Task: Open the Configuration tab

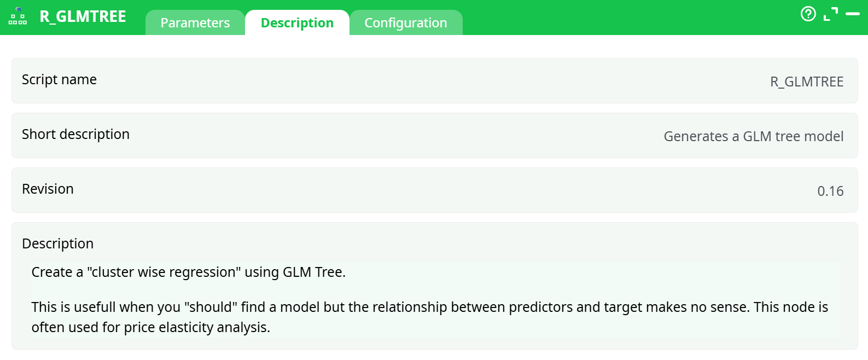Action: 406,23
